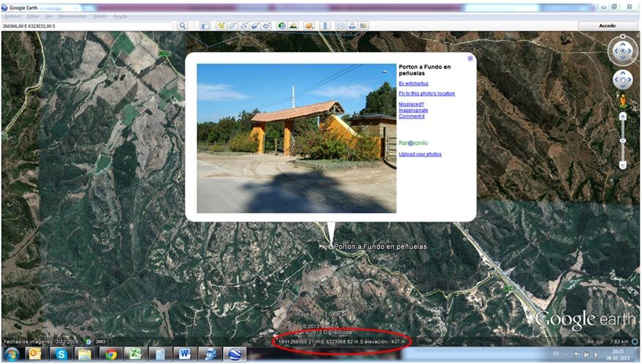Click View in Google Maps icon
The width and height of the screenshot is (642, 364).
point(363,26)
